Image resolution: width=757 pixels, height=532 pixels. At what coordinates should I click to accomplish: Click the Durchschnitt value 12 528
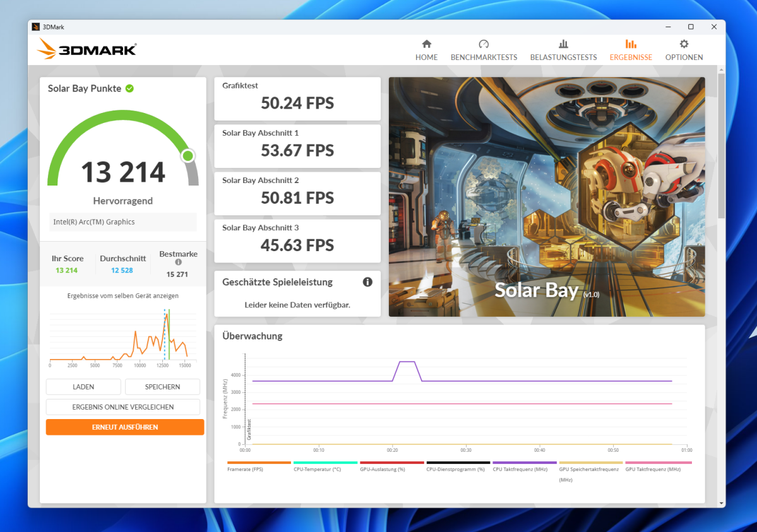coord(122,270)
